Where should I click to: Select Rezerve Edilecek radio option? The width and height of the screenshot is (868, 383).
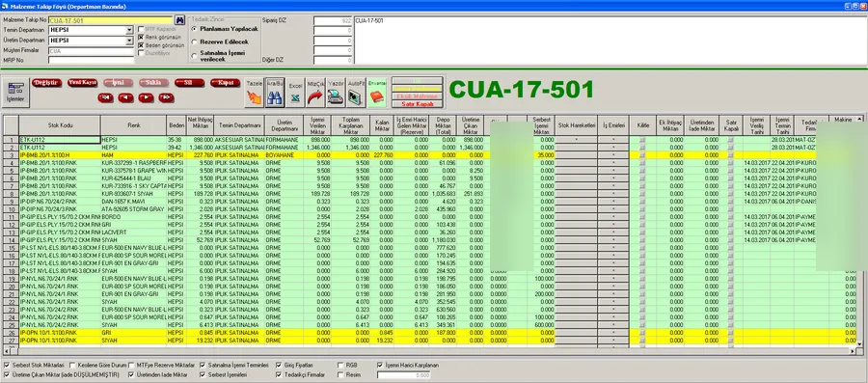194,41
